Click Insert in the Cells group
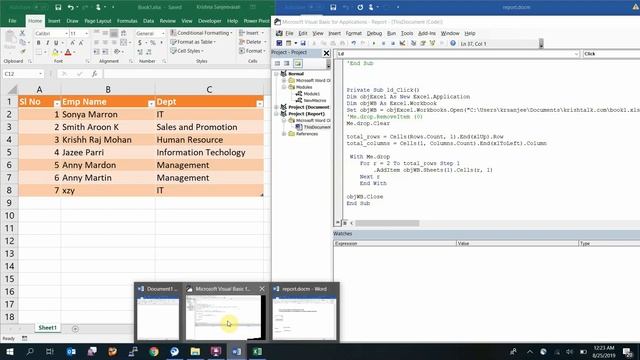The height and width of the screenshot is (360, 640). [x=252, y=33]
